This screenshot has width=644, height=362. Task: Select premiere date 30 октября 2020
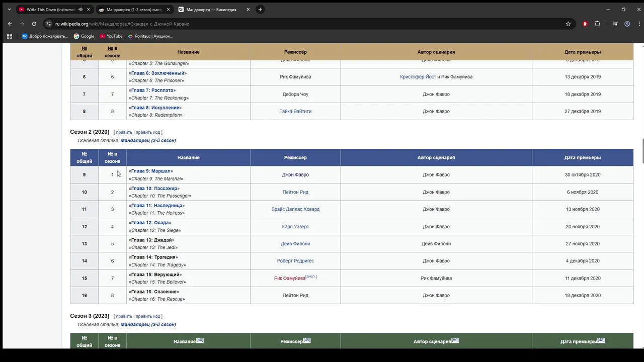tap(583, 175)
